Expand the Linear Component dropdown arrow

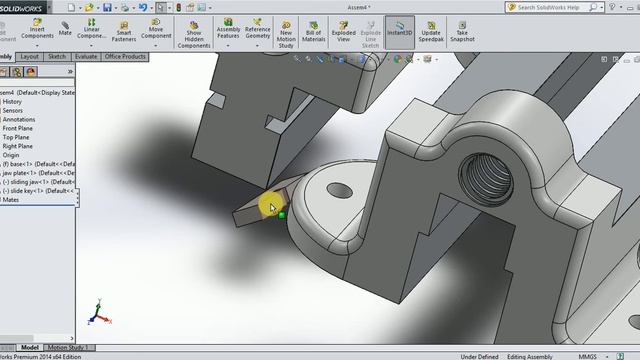pos(91,46)
